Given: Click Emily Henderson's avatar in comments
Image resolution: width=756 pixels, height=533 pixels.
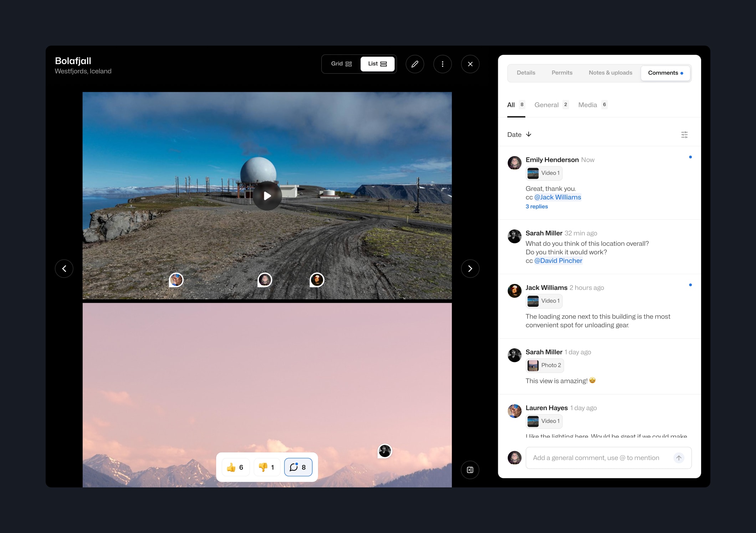Looking at the screenshot, I should [515, 163].
